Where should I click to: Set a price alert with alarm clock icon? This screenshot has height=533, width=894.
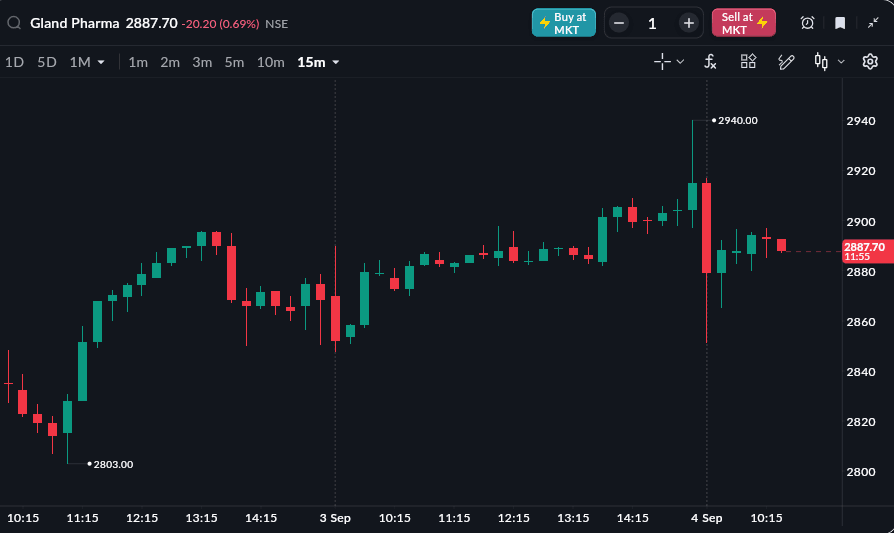(807, 23)
